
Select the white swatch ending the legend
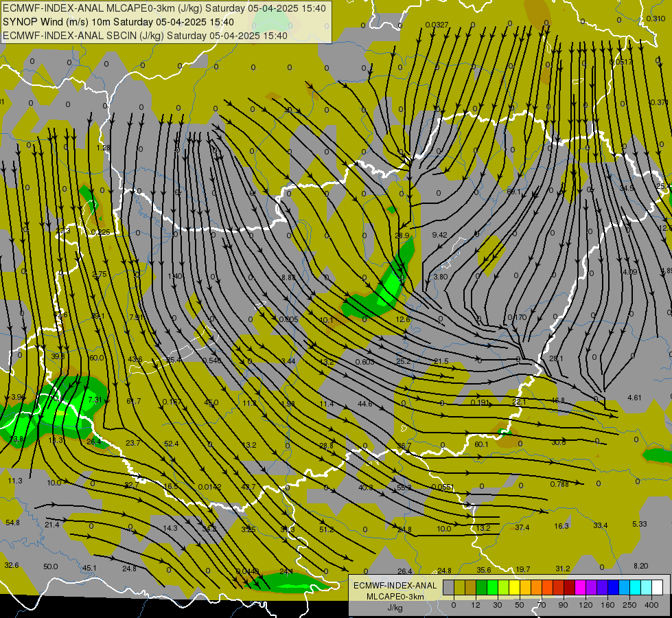[x=657, y=588]
